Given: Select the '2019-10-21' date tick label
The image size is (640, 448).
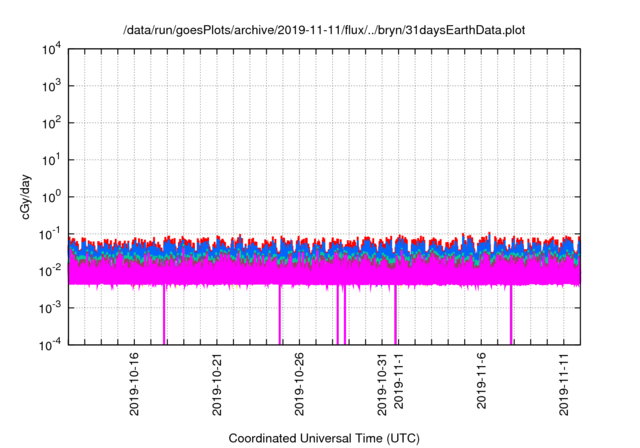Looking at the screenshot, I should click(x=217, y=384).
